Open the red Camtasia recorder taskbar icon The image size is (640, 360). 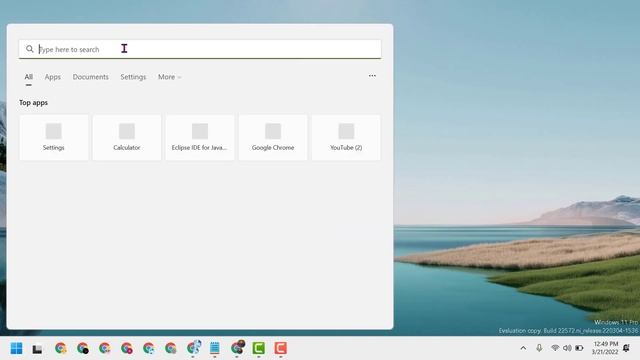281,348
